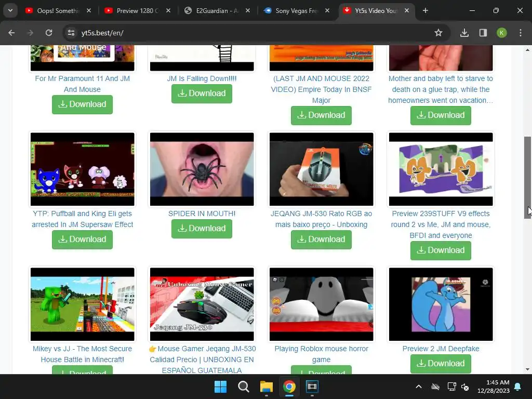
Task: Open 'Mouse Gamer Jeqang JM-530' title link
Action: tap(202, 360)
